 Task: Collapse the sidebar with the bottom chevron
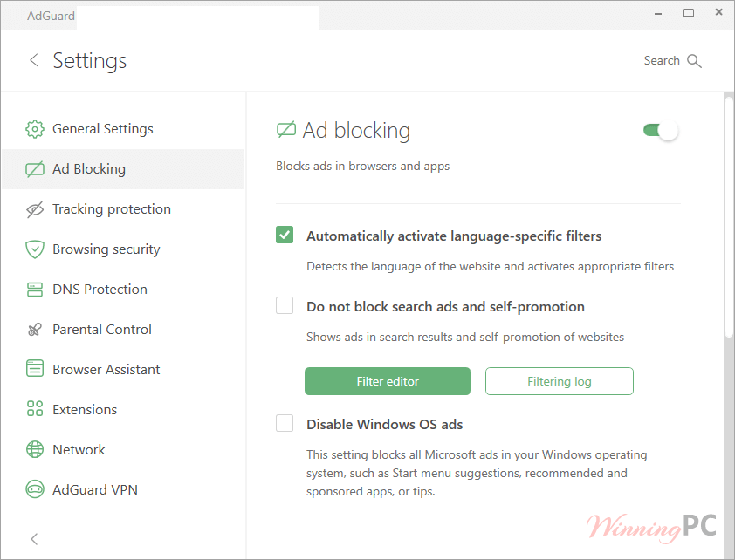click(x=34, y=539)
